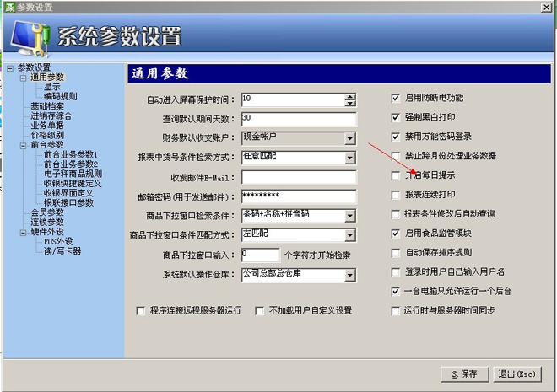Uncheck 启用食品监管模块 checkbox

click(x=395, y=234)
